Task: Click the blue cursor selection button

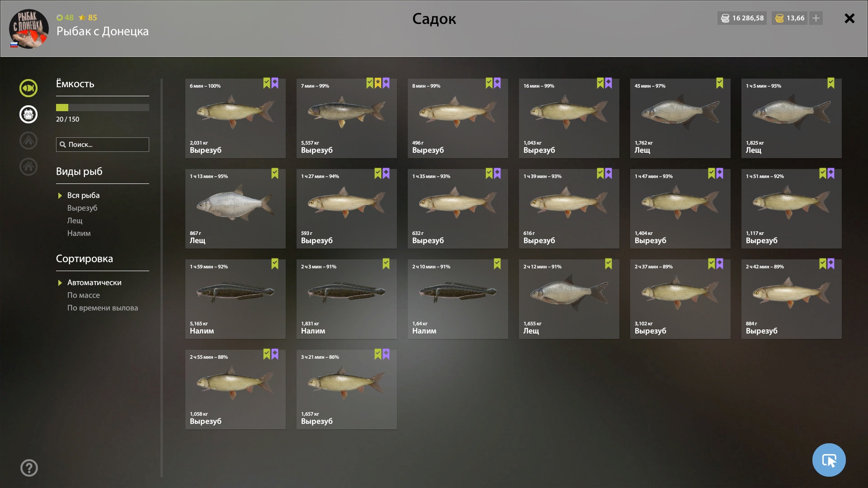Action: coord(829,460)
